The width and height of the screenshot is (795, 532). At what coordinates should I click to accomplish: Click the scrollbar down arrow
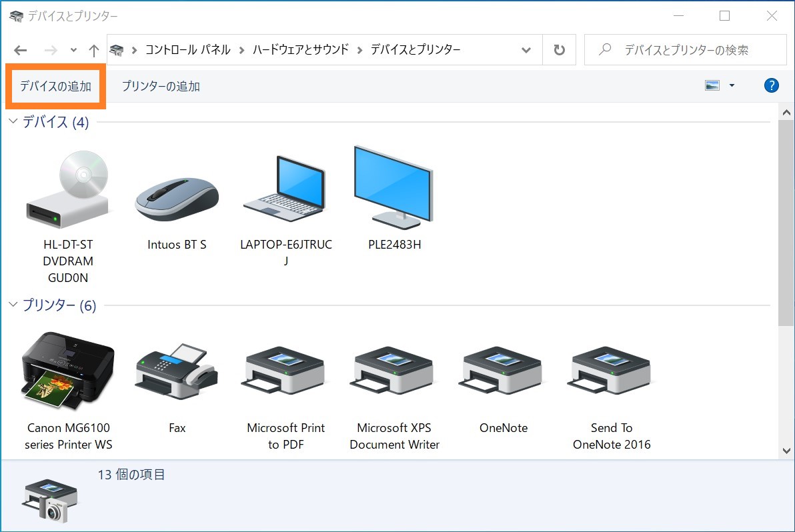click(x=786, y=451)
